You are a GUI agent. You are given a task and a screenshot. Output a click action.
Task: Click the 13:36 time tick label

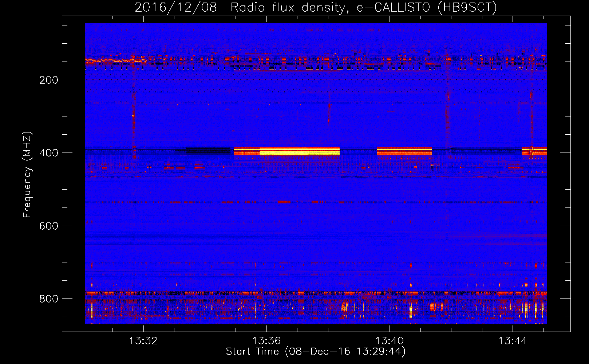[266, 341]
